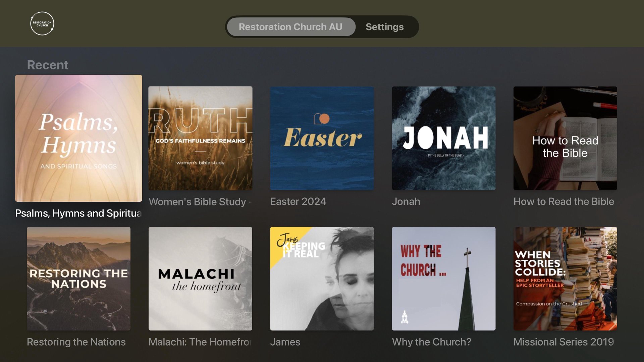This screenshot has height=362, width=644.
Task: Open the Malachi the homefront thumbnail
Action: pos(200,279)
